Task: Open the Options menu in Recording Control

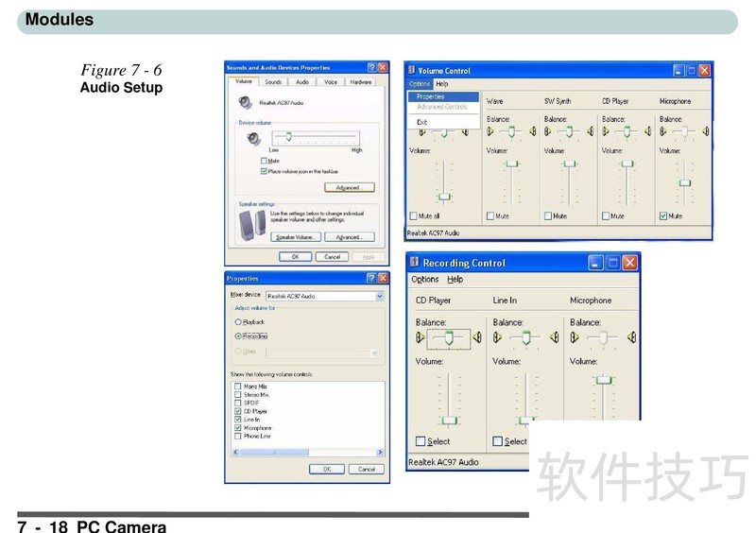Action: [424, 280]
